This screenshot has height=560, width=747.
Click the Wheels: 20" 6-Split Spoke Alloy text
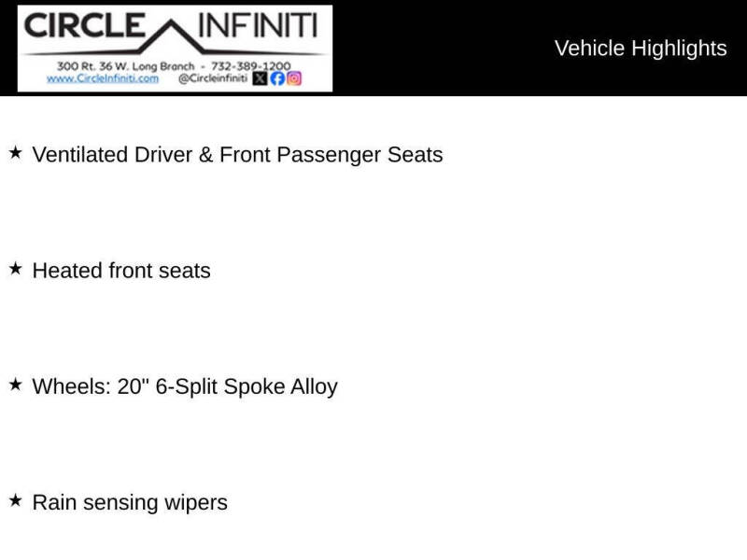185,386
